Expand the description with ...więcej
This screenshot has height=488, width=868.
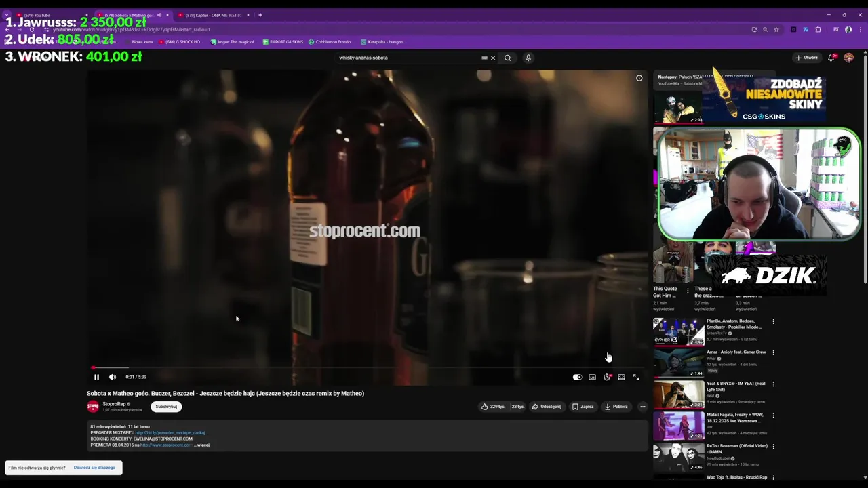coord(202,445)
